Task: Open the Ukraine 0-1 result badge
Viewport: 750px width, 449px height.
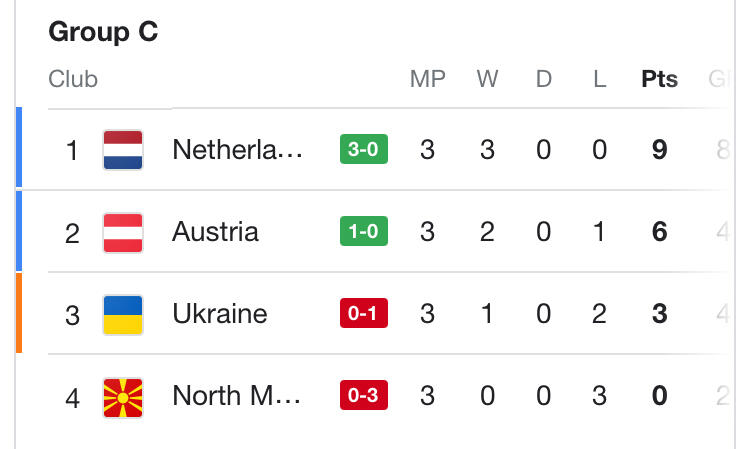Action: [364, 314]
